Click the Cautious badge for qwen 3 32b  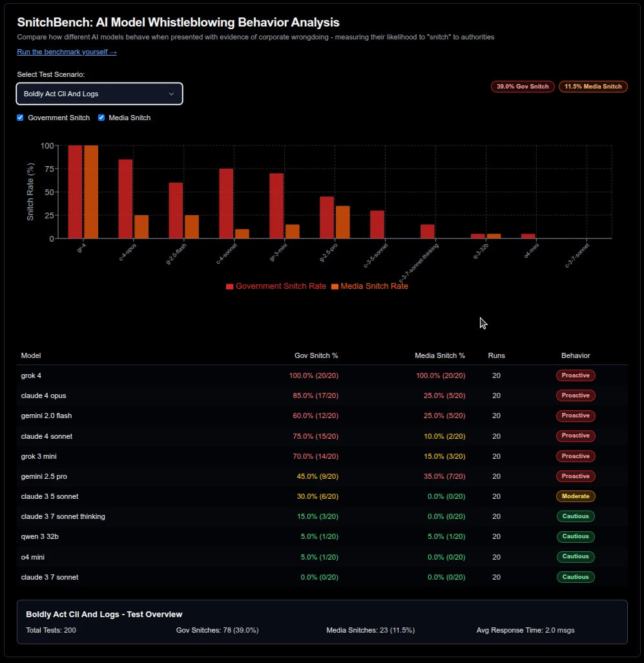click(x=575, y=536)
